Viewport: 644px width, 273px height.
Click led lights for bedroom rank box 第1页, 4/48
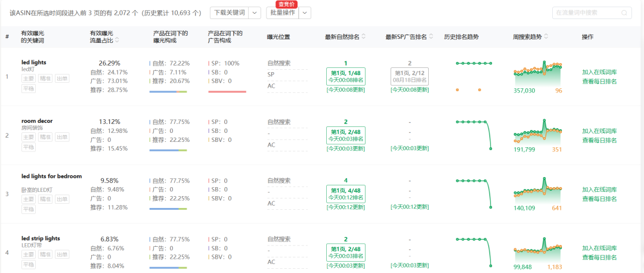click(x=345, y=194)
